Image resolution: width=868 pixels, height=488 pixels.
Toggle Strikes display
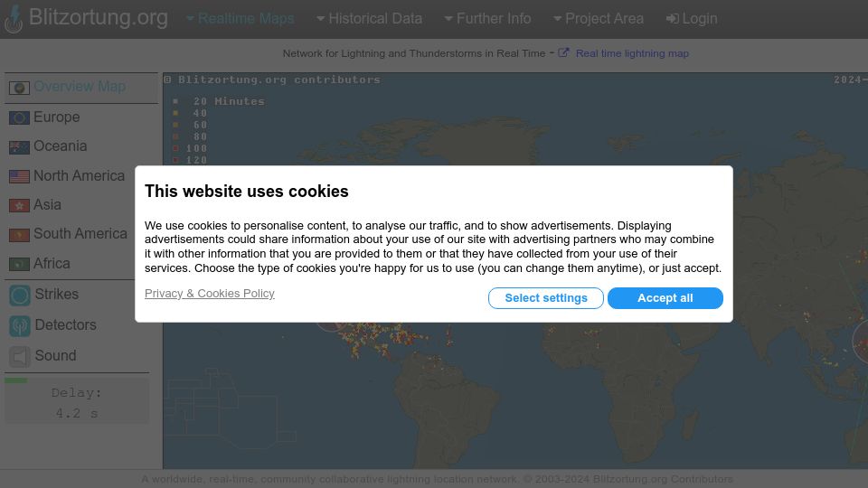pyautogui.click(x=56, y=295)
